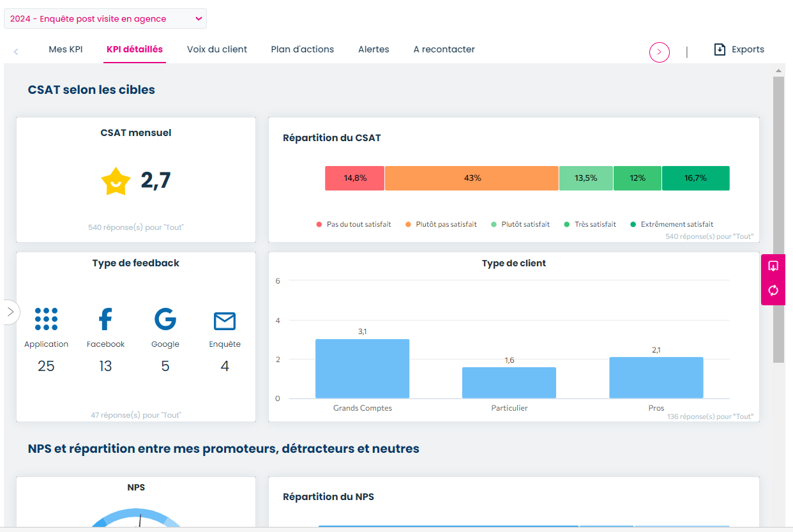Click the Exports button
This screenshot has width=793, height=532.
pyautogui.click(x=739, y=49)
